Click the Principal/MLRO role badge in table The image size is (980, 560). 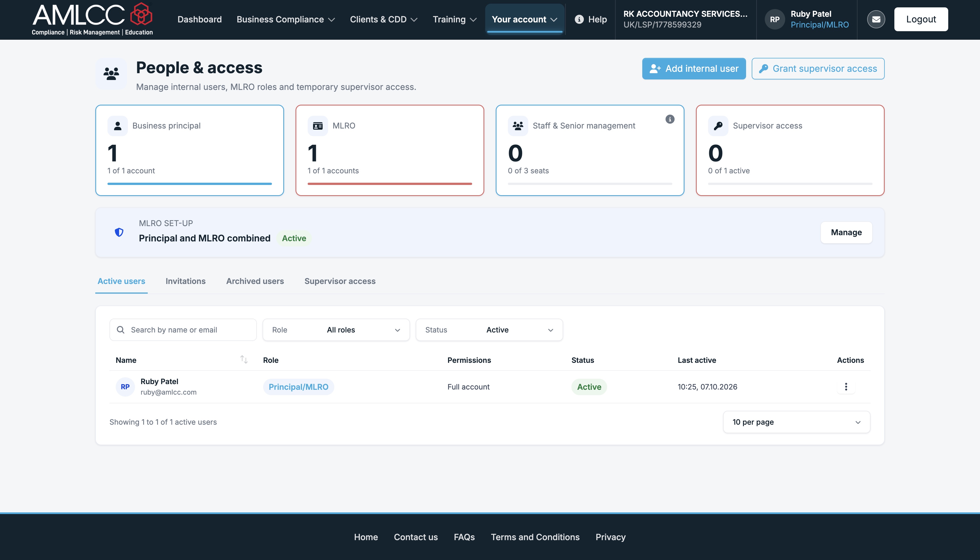(298, 387)
